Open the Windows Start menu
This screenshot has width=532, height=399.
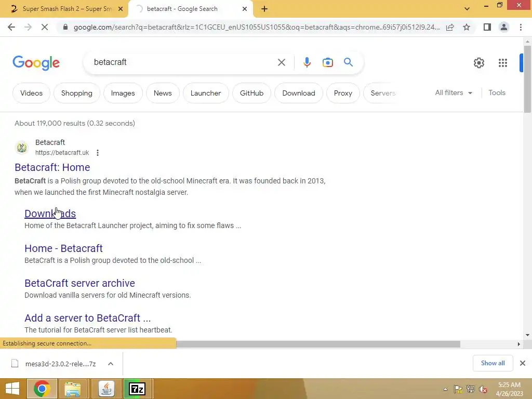tap(12, 389)
